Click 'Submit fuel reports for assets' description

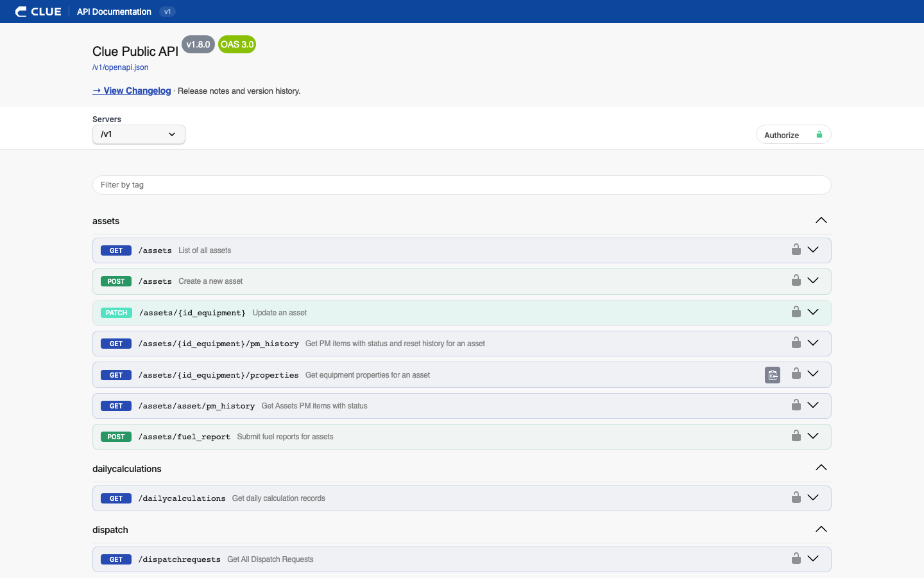click(285, 437)
